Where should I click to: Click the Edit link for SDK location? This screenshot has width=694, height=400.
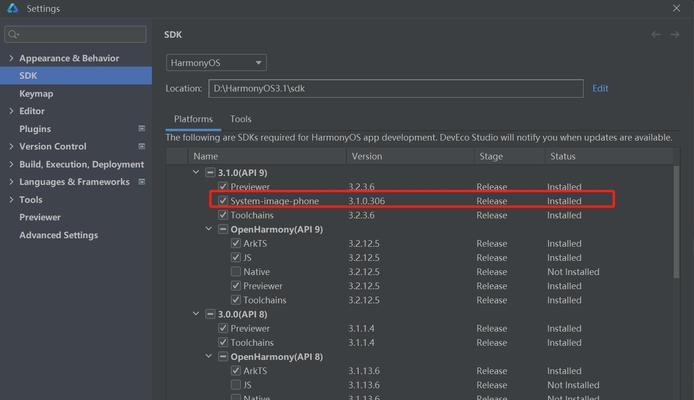[600, 88]
